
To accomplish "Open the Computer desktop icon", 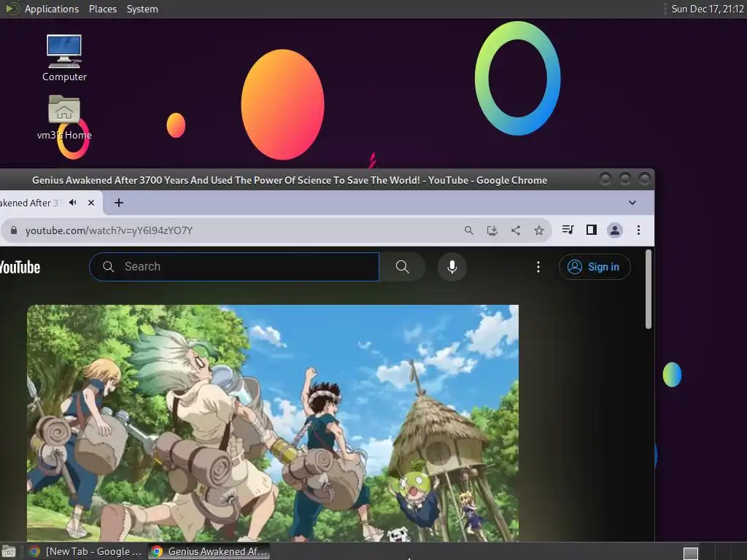I will pyautogui.click(x=64, y=58).
